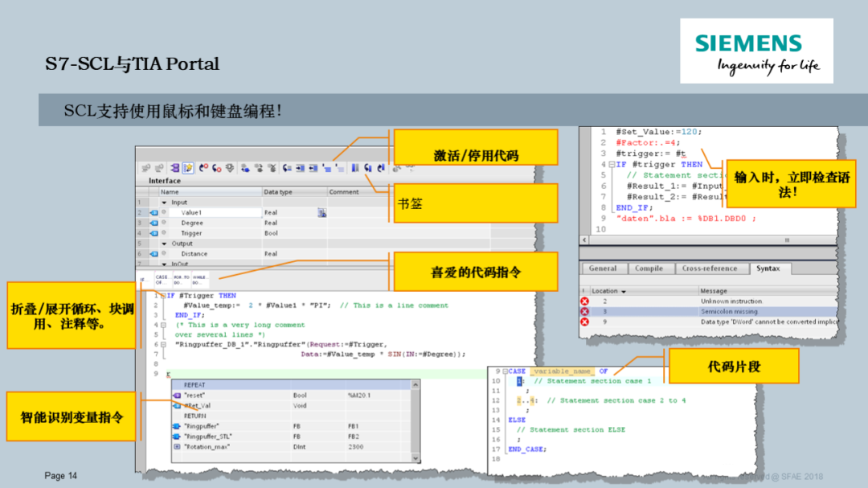Click the Data type column header
The image size is (868, 488).
tap(278, 191)
